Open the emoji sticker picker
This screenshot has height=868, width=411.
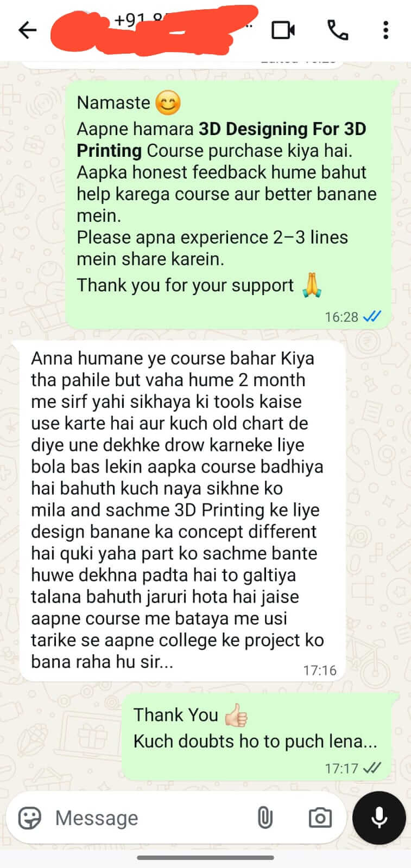click(30, 818)
